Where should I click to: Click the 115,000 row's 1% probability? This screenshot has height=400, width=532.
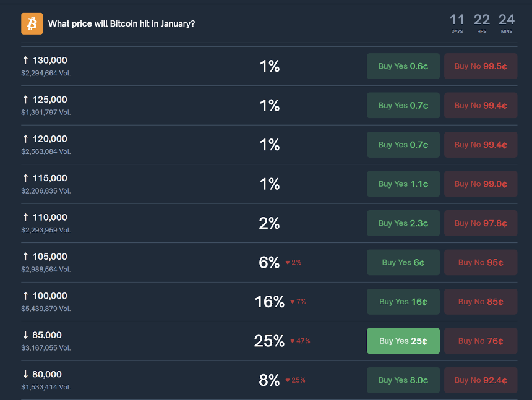[270, 184]
